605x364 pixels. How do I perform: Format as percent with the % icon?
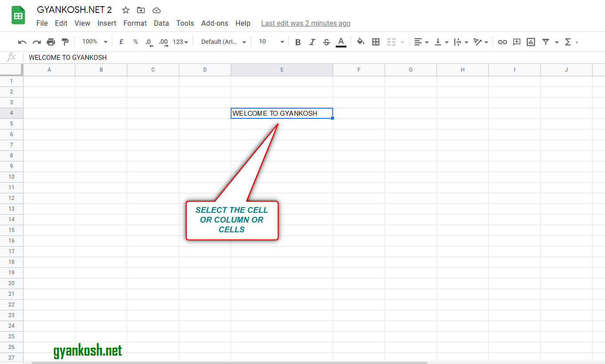point(135,42)
